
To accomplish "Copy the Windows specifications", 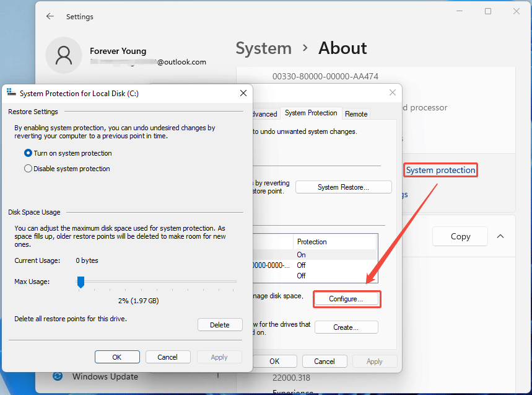I will click(460, 236).
